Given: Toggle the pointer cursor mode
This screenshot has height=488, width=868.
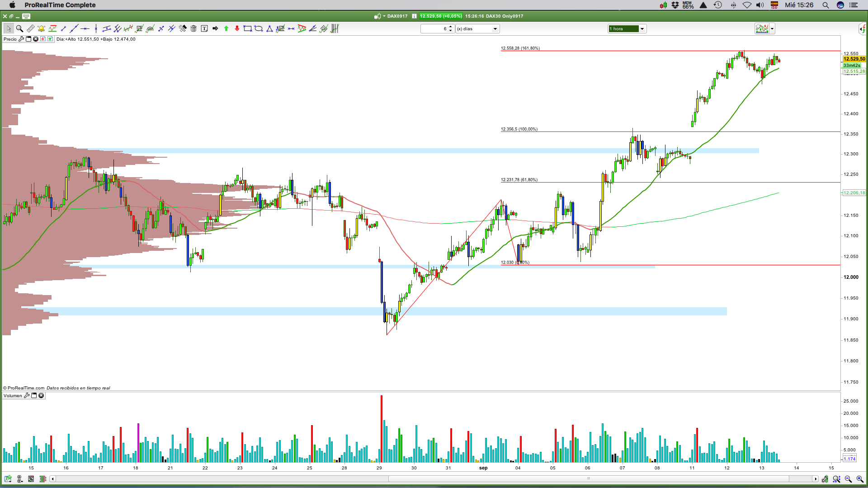Looking at the screenshot, I should click(9, 28).
